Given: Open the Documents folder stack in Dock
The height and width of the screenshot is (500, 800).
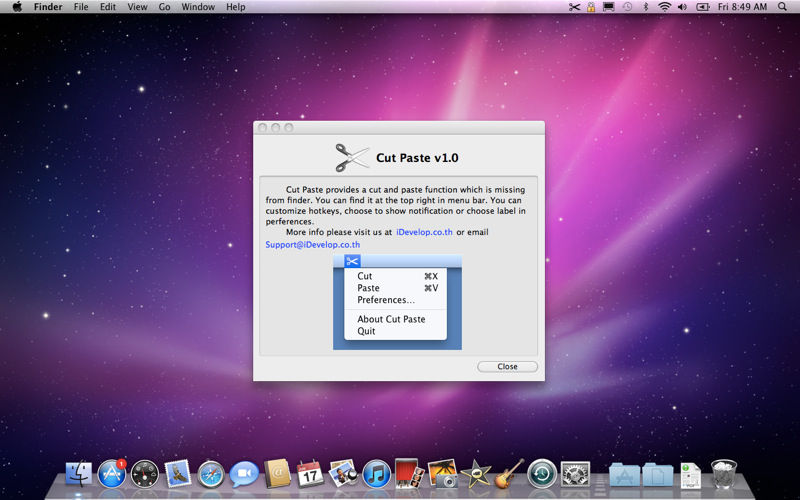Looking at the screenshot, I should point(658,475).
